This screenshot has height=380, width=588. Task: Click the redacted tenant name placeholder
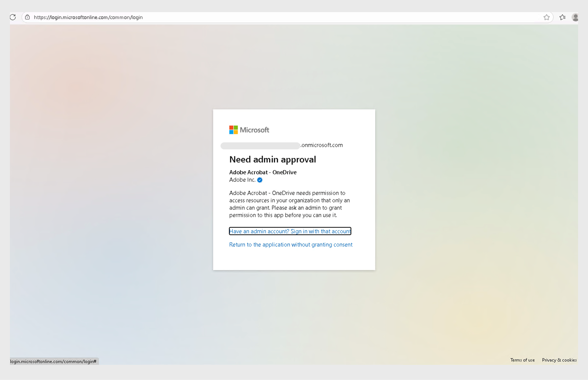pyautogui.click(x=260, y=145)
